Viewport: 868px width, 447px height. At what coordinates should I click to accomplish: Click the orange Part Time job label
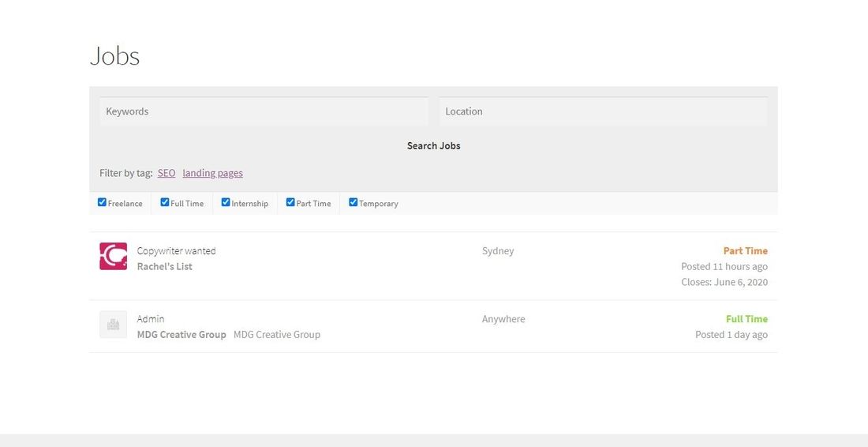coord(745,251)
